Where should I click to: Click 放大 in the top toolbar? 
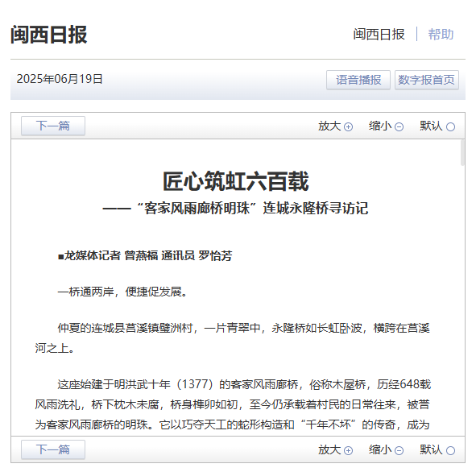click(x=329, y=126)
